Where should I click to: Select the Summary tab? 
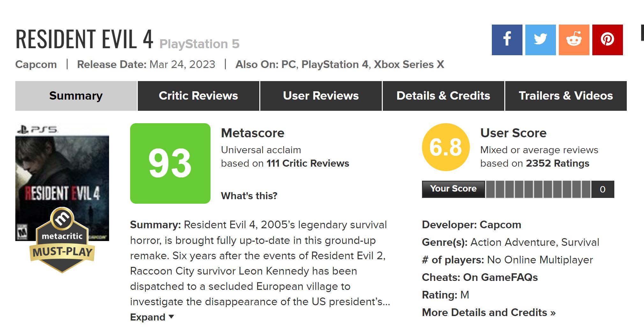(76, 96)
